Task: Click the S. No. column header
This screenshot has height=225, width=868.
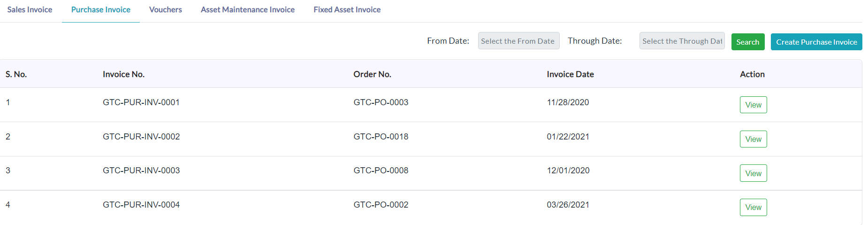Action: pyautogui.click(x=16, y=74)
